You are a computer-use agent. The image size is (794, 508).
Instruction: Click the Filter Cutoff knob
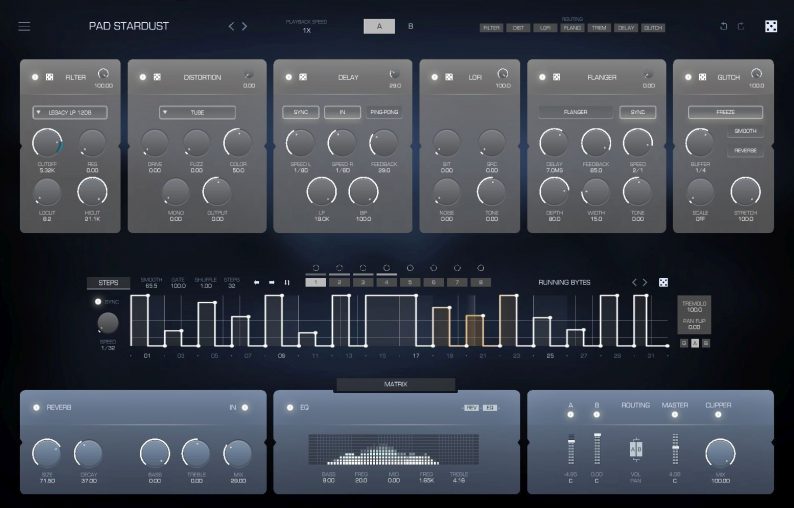[47, 143]
